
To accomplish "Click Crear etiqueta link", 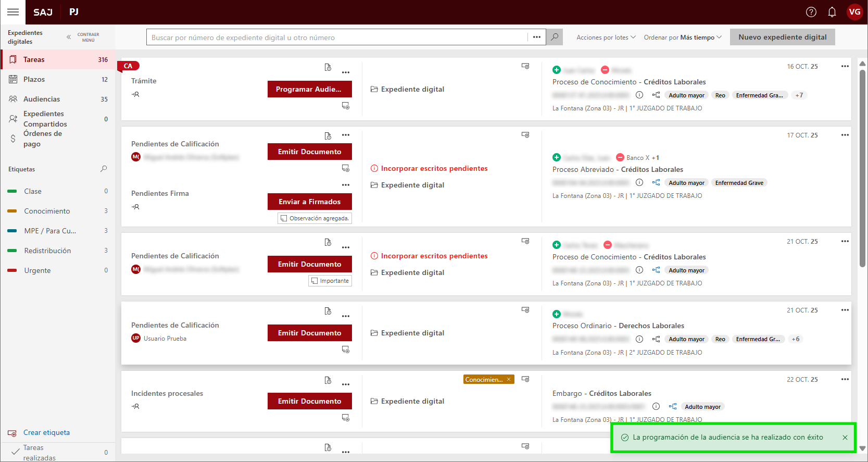I will pyautogui.click(x=46, y=432).
